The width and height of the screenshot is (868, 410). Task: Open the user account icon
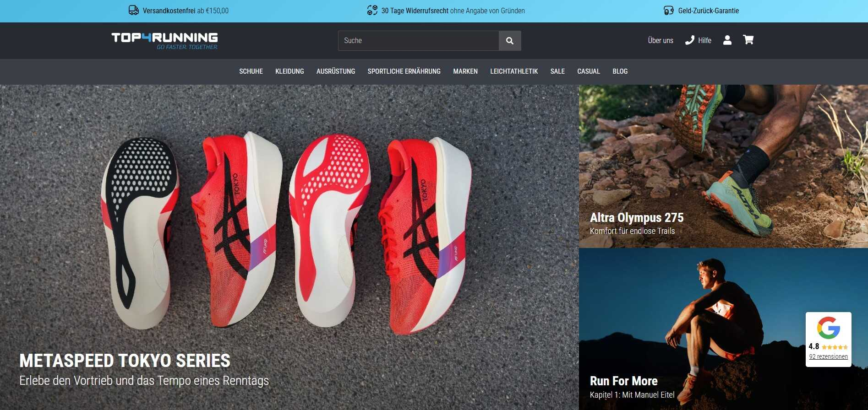click(x=727, y=40)
